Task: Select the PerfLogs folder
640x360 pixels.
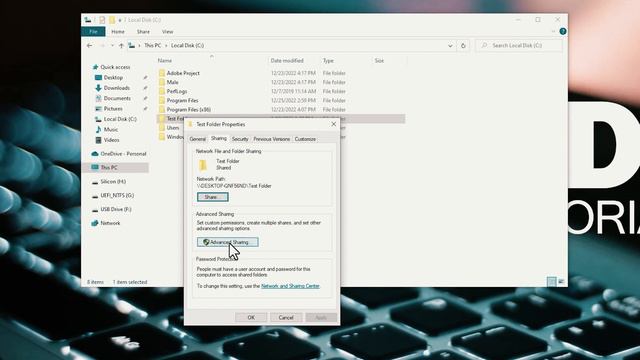Action: pyautogui.click(x=177, y=91)
